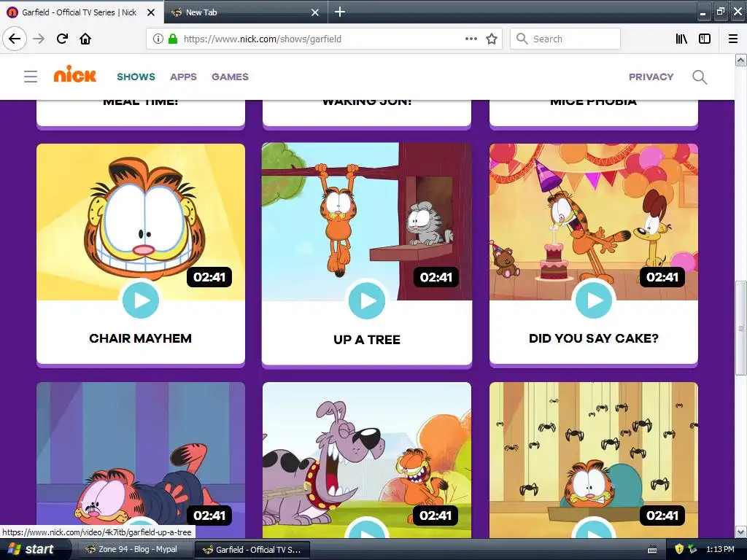The image size is (747, 560).
Task: Click the network tray icon beside the clock
Action: (x=692, y=550)
